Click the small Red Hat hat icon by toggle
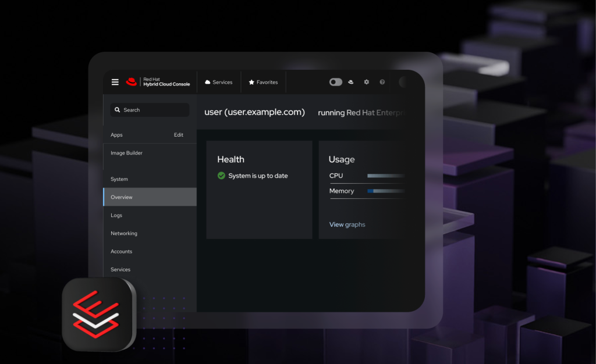This screenshot has width=596, height=364. (x=351, y=82)
